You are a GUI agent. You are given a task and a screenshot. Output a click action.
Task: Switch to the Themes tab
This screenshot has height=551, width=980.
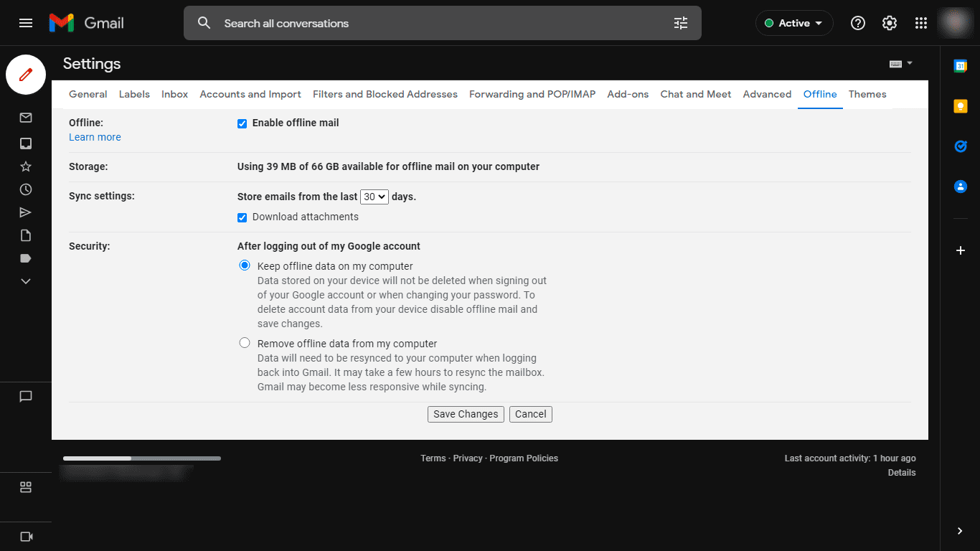867,94
